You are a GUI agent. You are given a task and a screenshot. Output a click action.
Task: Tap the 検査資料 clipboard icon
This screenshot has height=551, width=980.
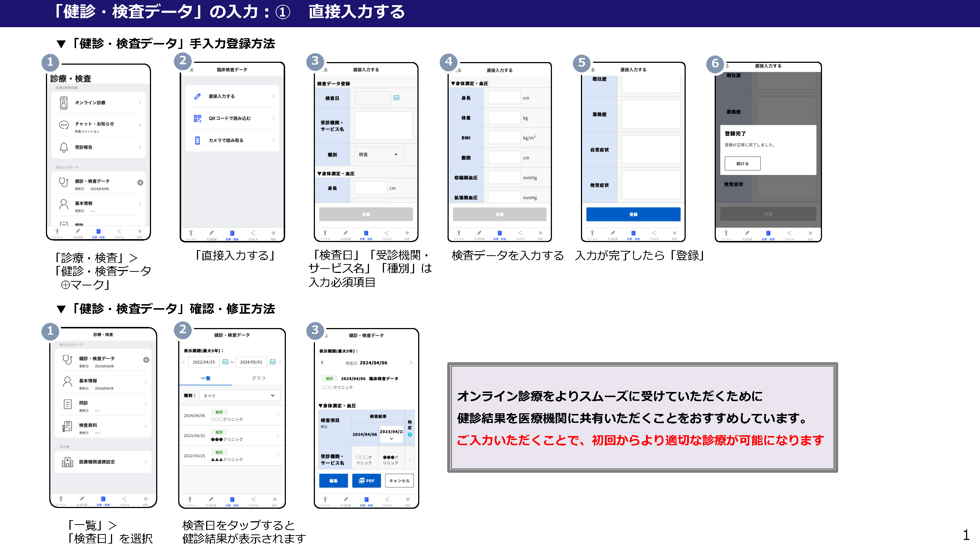tap(67, 426)
